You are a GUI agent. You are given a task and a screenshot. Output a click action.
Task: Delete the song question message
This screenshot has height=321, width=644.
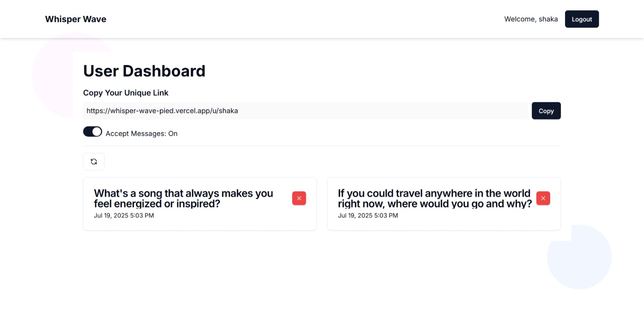[x=299, y=198]
